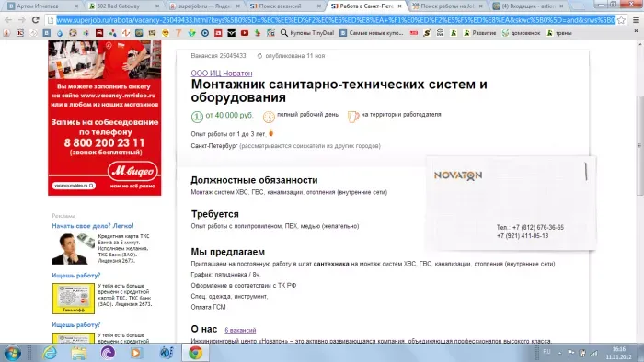
Task: Open the Самые новые купо... bookmark
Action: click(x=372, y=33)
